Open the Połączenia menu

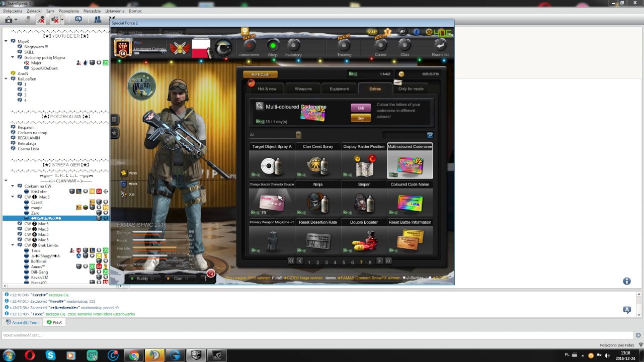tap(13, 11)
